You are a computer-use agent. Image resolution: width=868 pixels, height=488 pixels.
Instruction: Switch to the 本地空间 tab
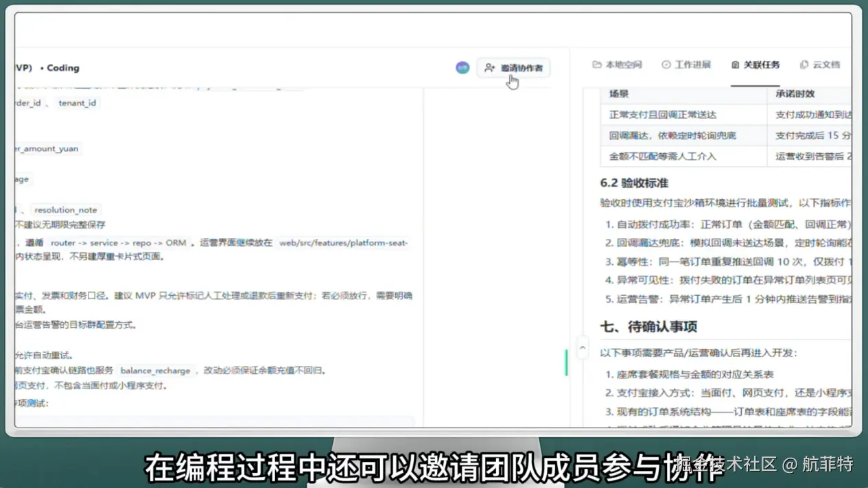617,65
